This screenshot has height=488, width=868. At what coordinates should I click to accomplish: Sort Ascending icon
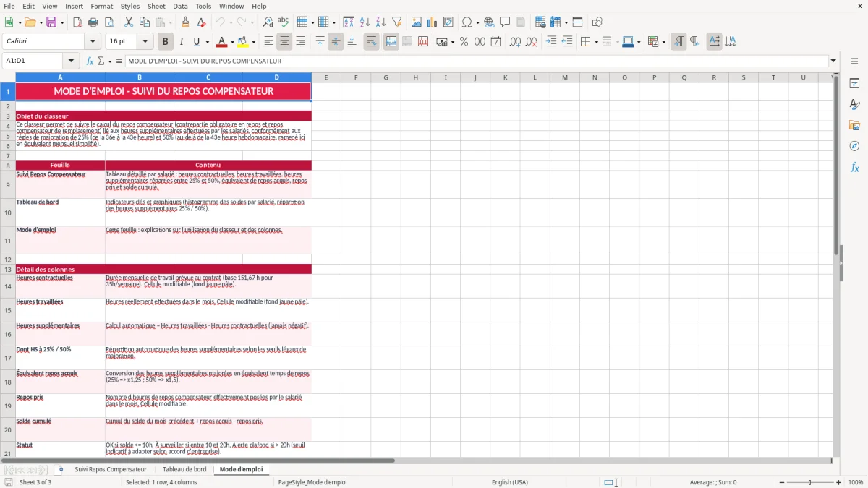pyautogui.click(x=365, y=22)
